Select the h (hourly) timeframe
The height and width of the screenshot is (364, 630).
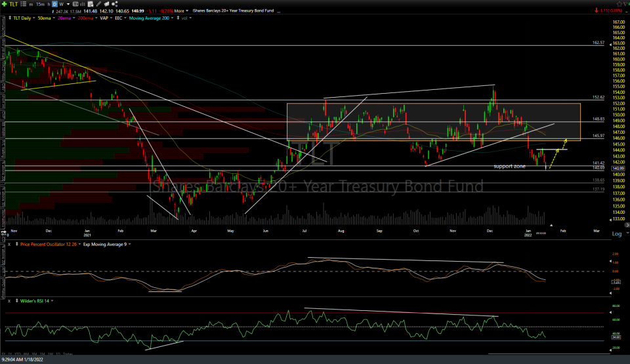pos(49,4)
